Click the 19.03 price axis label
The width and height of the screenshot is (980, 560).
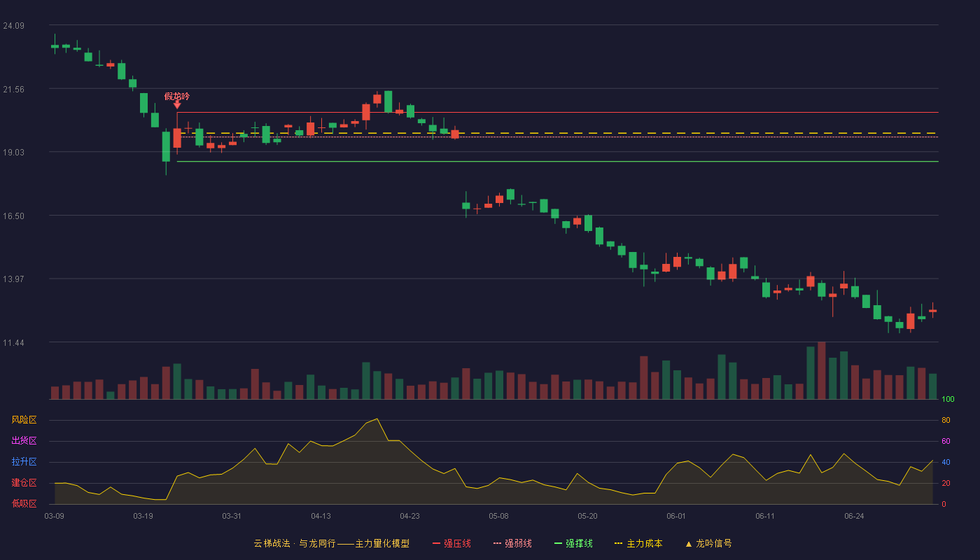point(14,153)
